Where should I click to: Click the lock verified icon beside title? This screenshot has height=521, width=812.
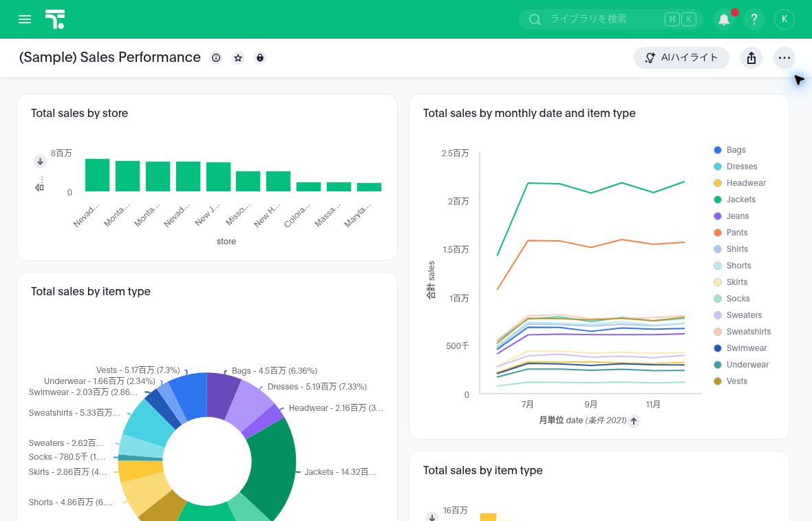[260, 58]
